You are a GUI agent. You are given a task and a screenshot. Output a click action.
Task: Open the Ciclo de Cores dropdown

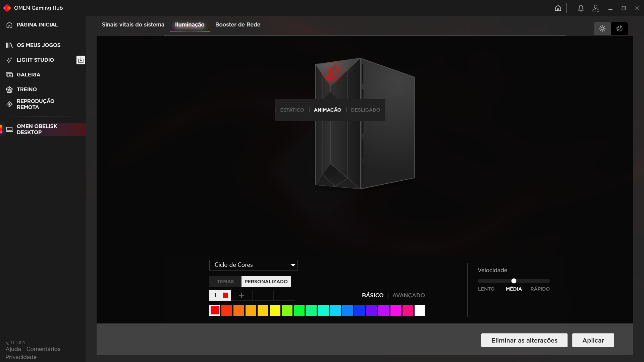253,265
